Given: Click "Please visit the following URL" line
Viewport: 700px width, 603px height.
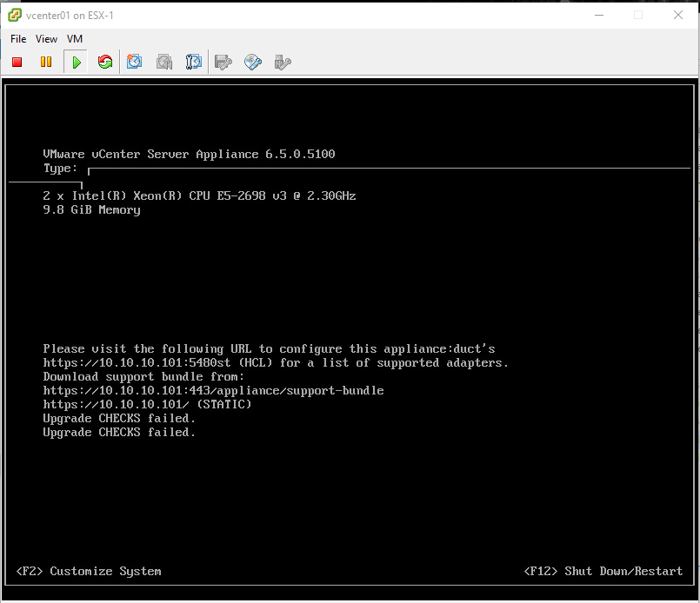Looking at the screenshot, I should tap(270, 348).
